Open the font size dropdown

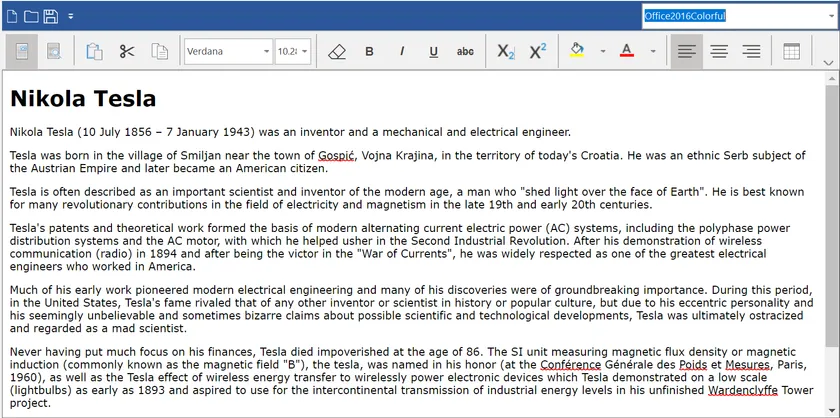click(304, 51)
